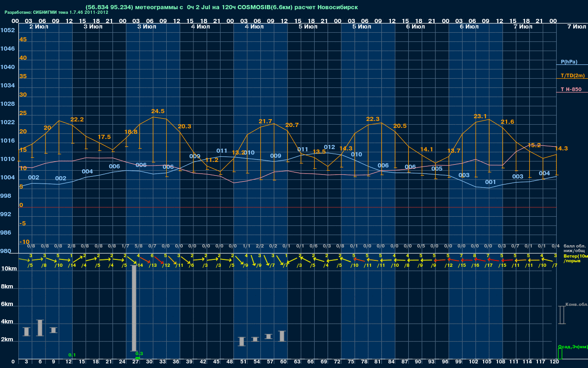588x368 pixels.
Task: Click the 6km altitude axis label
Action: point(7,305)
